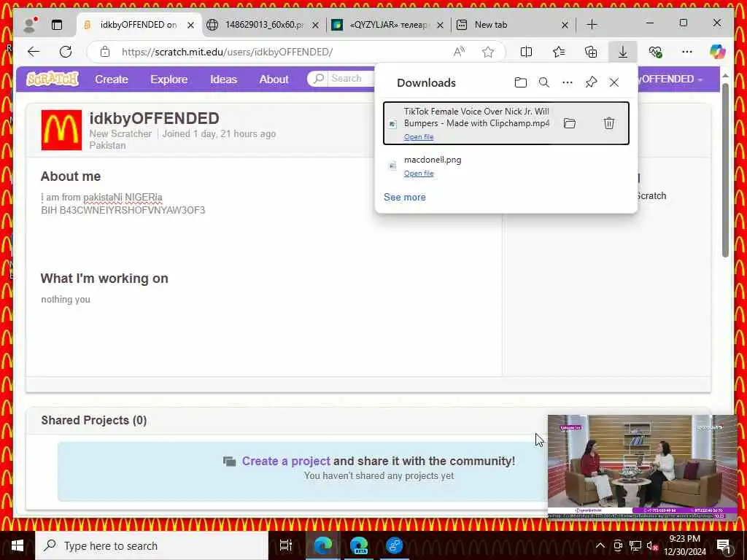This screenshot has height=560, width=747.
Task: Open Browser Essentials heart icon
Action: point(656,52)
